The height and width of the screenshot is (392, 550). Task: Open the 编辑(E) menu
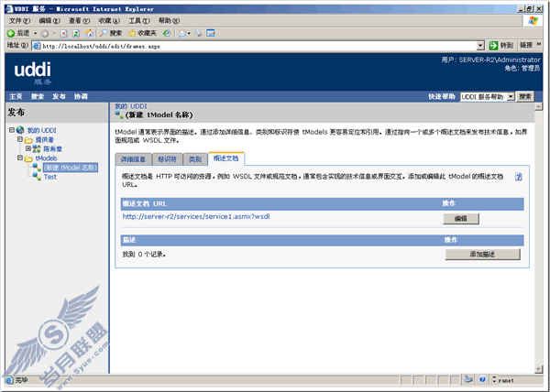click(49, 21)
